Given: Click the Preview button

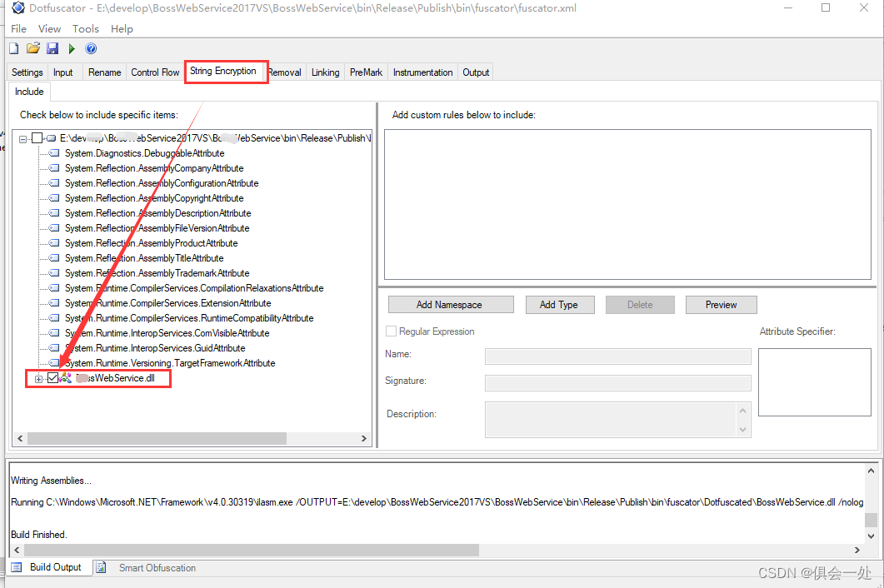Looking at the screenshot, I should pyautogui.click(x=721, y=305).
